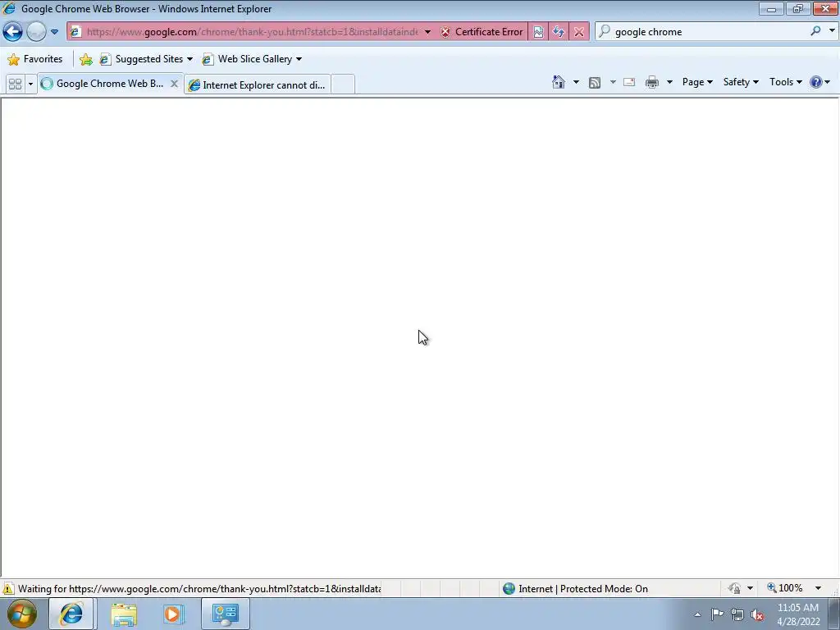Click the status bar warning icon
Image resolution: width=840 pixels, height=630 pixels.
click(8, 589)
